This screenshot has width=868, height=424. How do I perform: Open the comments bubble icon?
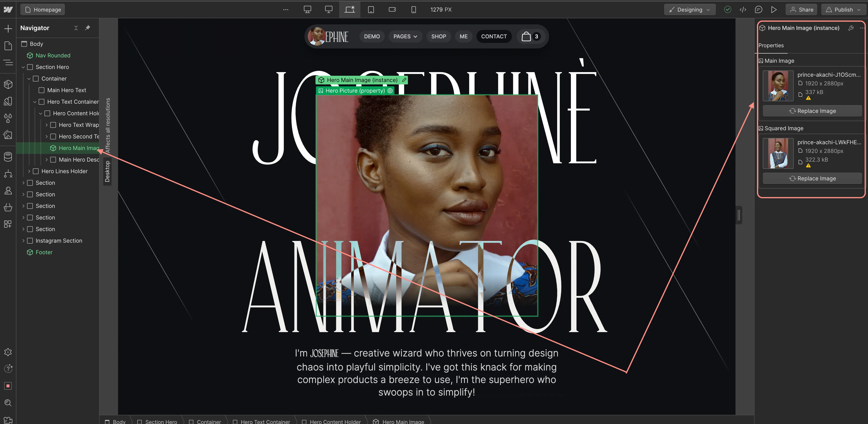758,10
